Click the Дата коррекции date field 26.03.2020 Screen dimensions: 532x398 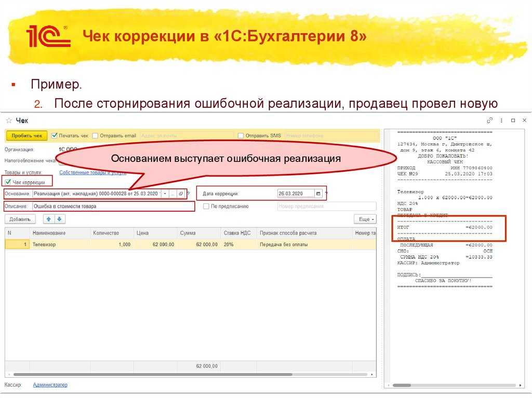(296, 194)
